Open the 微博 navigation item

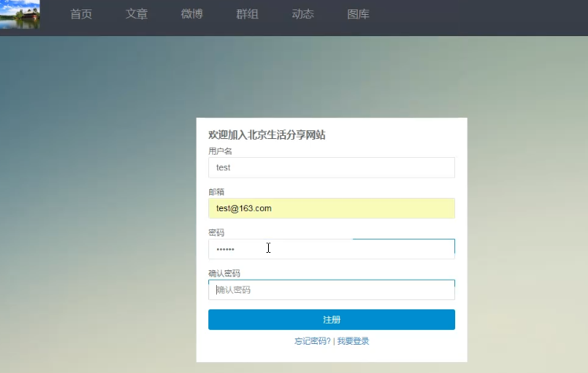coord(192,14)
